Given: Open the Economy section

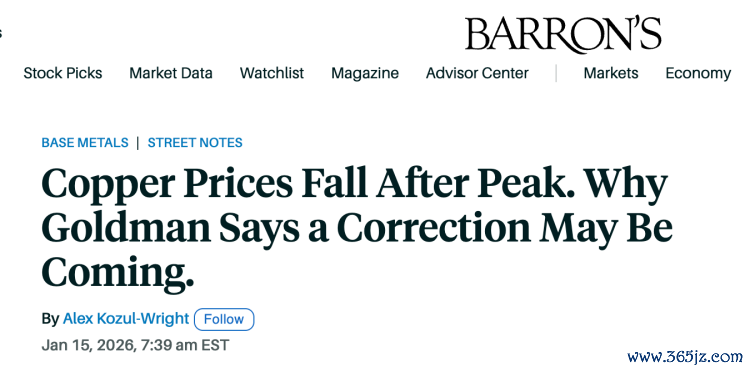Looking at the screenshot, I should 698,73.
